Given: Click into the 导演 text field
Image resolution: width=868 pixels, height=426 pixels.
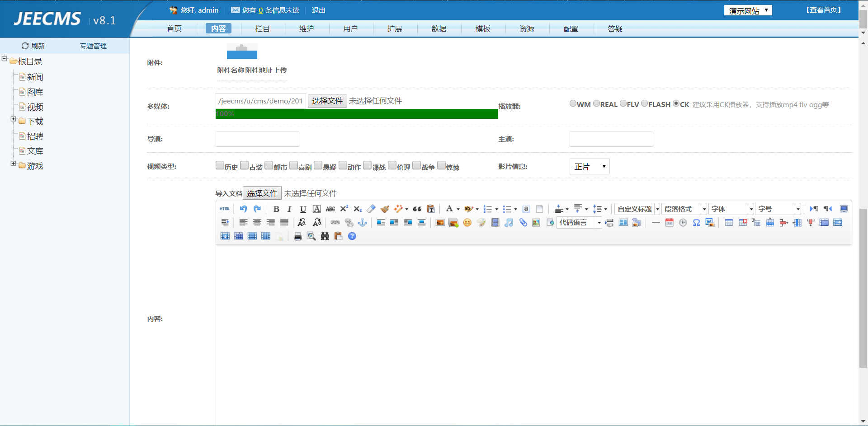Looking at the screenshot, I should [x=257, y=139].
